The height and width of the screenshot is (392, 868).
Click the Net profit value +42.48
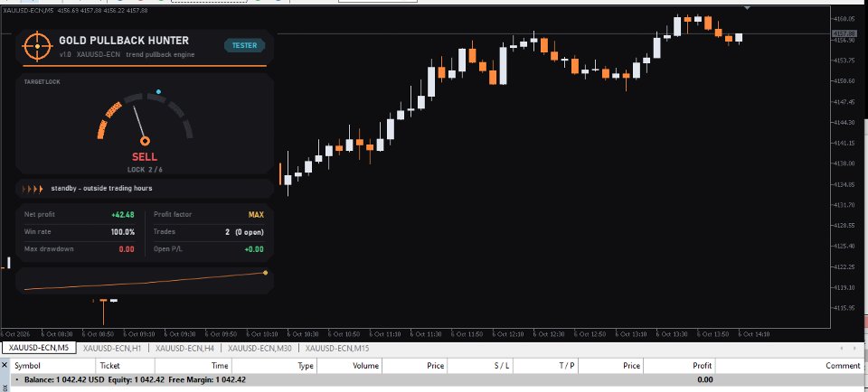tap(123, 215)
